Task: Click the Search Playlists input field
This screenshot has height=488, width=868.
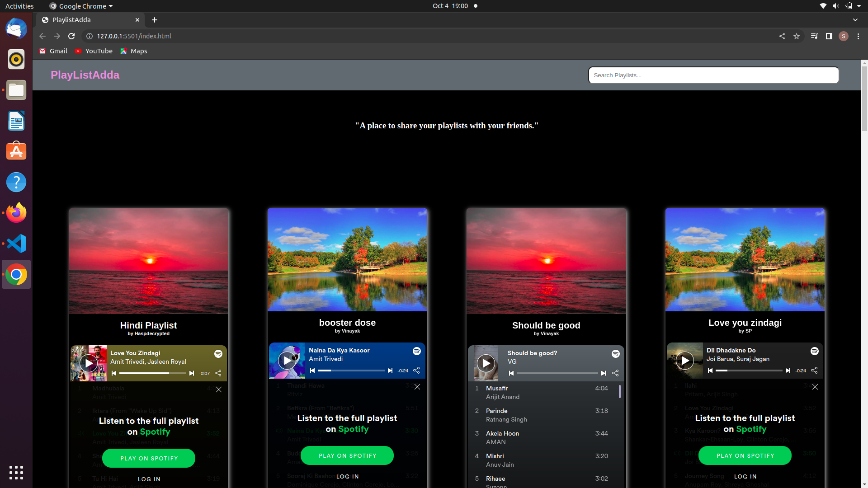Action: coord(713,75)
